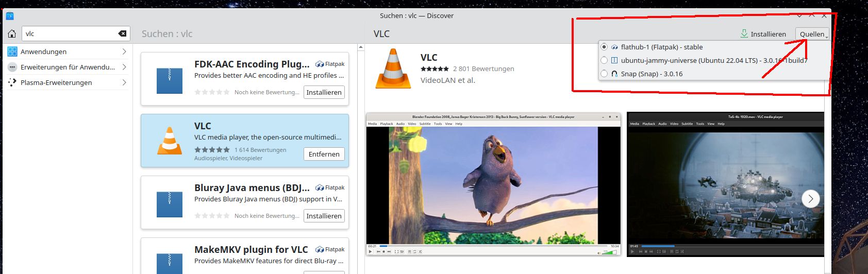This screenshot has width=868, height=274.
Task: Click the Erweiterungen ellipsis icon
Action: click(x=12, y=67)
